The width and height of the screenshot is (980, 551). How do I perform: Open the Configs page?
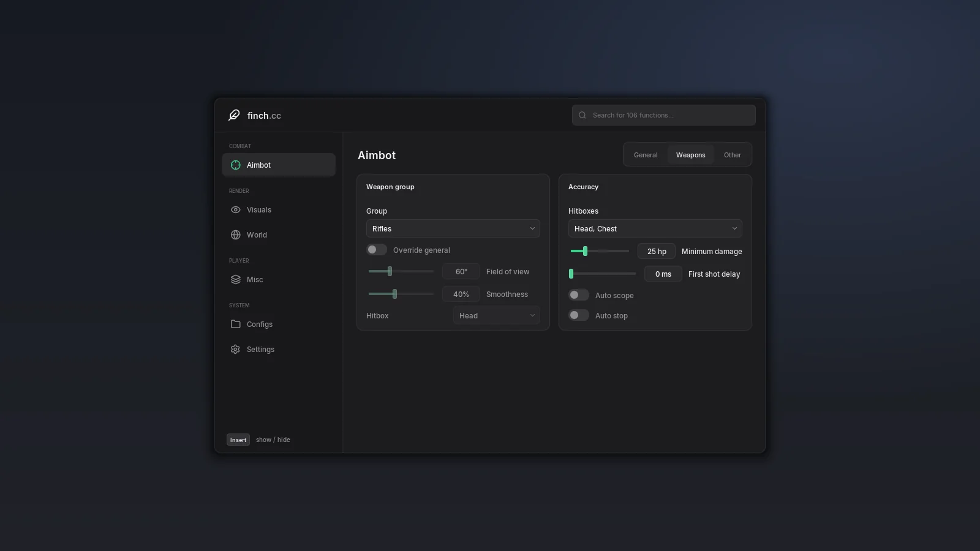coord(279,324)
